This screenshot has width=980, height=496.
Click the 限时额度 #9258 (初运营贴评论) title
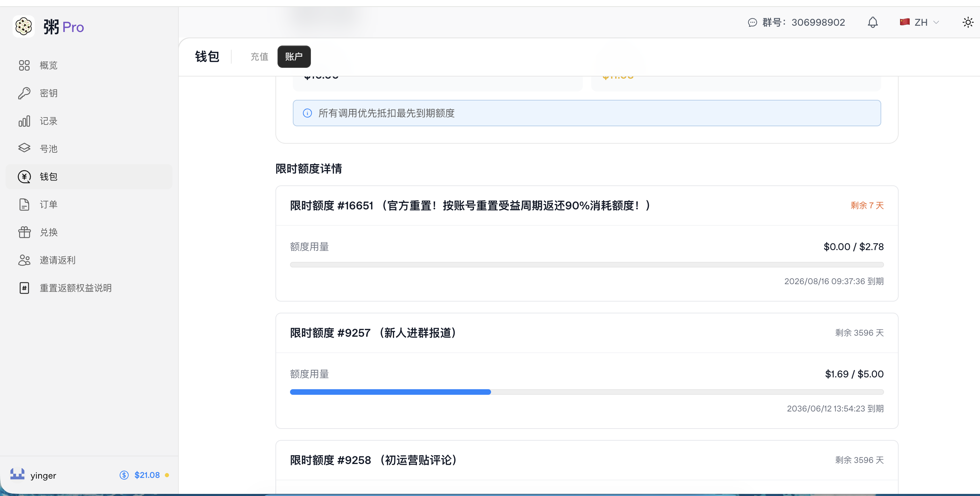click(373, 460)
